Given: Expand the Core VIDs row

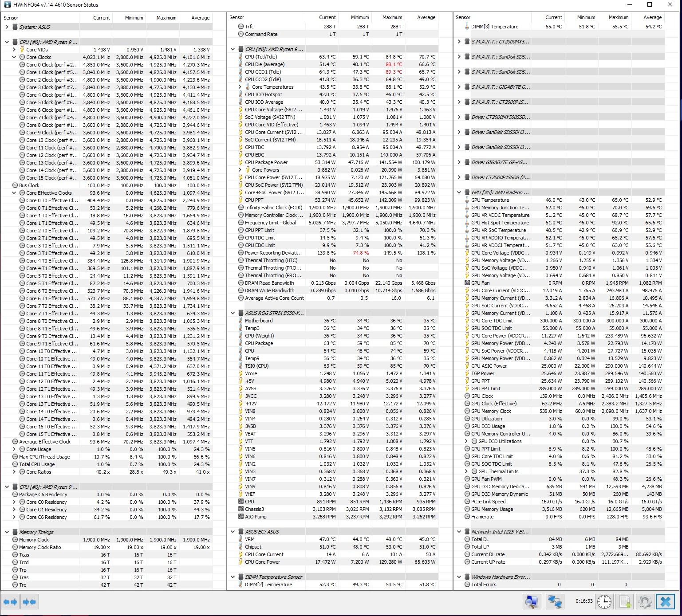Looking at the screenshot, I should pos(14,50).
